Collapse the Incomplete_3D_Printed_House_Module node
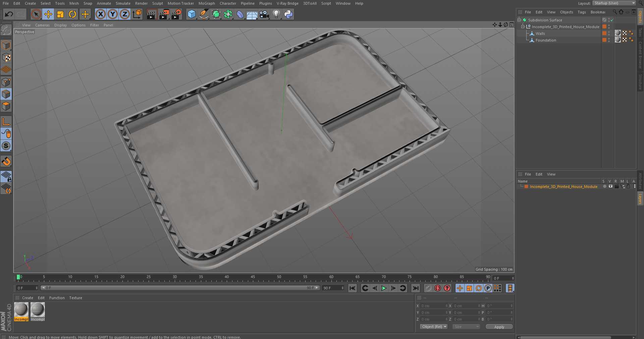Viewport: 644px width, 339px height. pyautogui.click(x=522, y=26)
